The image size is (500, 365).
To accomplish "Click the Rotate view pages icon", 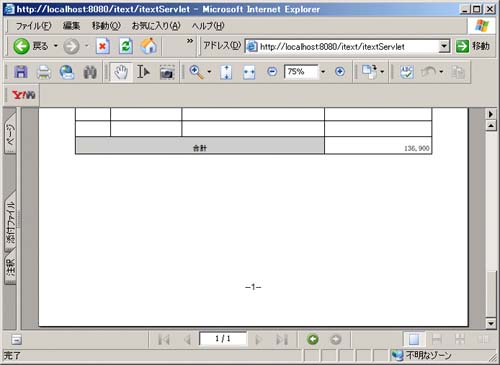I will click(370, 72).
